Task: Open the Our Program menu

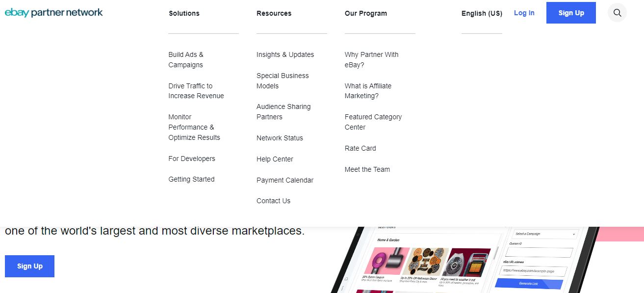Action: pos(365,13)
